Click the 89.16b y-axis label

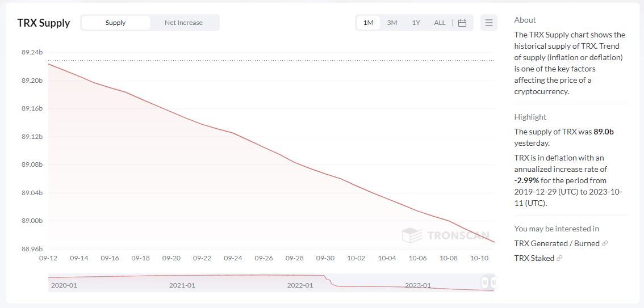click(x=32, y=109)
